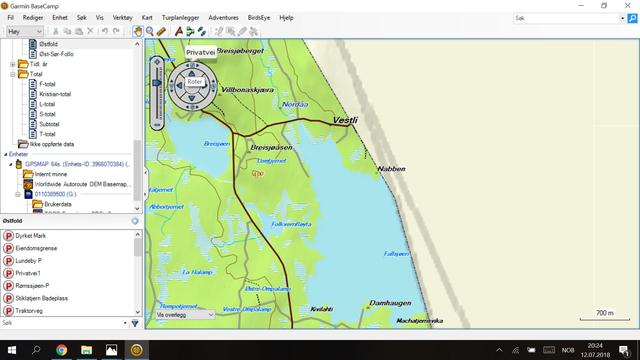The image size is (640, 360).
Task: Click the search magnifier button at top right
Action: tap(632, 18)
